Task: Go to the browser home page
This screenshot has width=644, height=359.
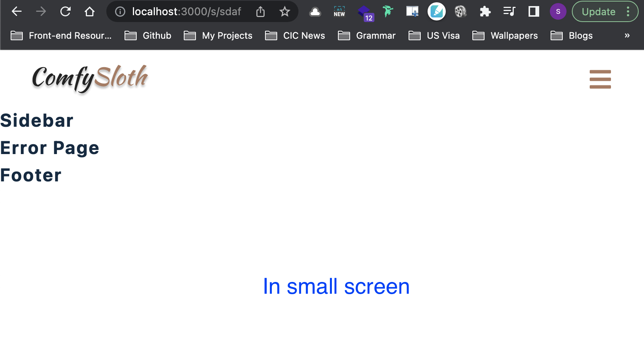Action: coord(90,12)
